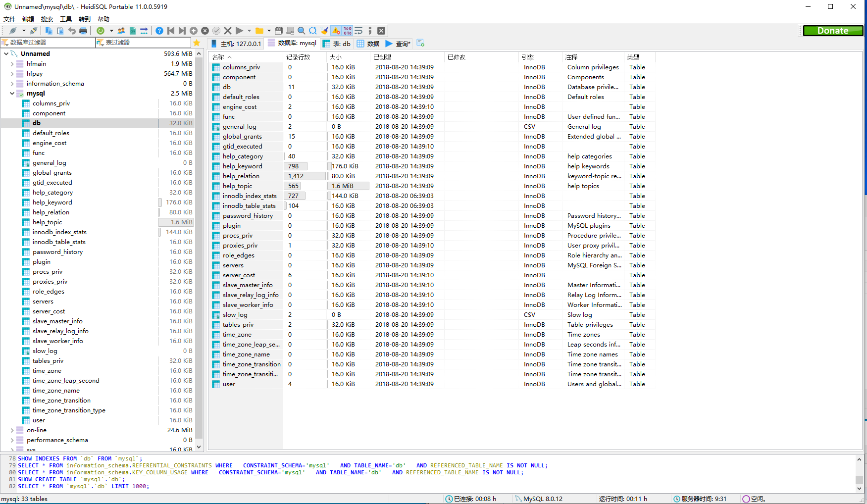Click the cancel editing X icon
The height and width of the screenshot is (504, 867).
click(x=228, y=31)
